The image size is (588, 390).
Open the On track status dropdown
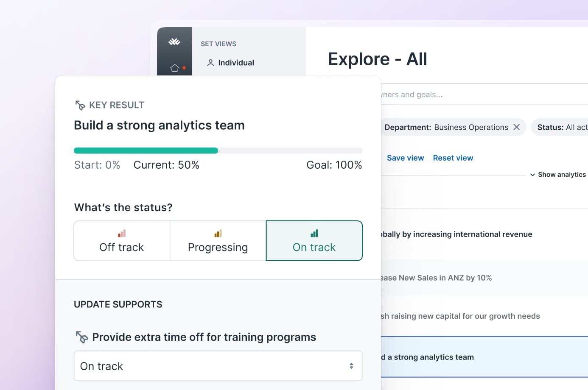point(218,365)
